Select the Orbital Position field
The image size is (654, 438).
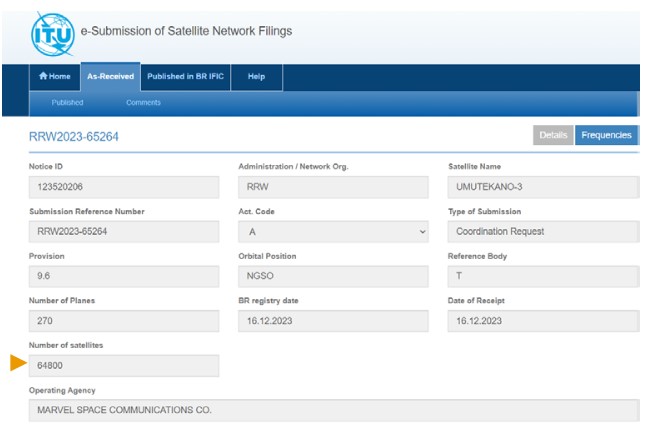[333, 277]
